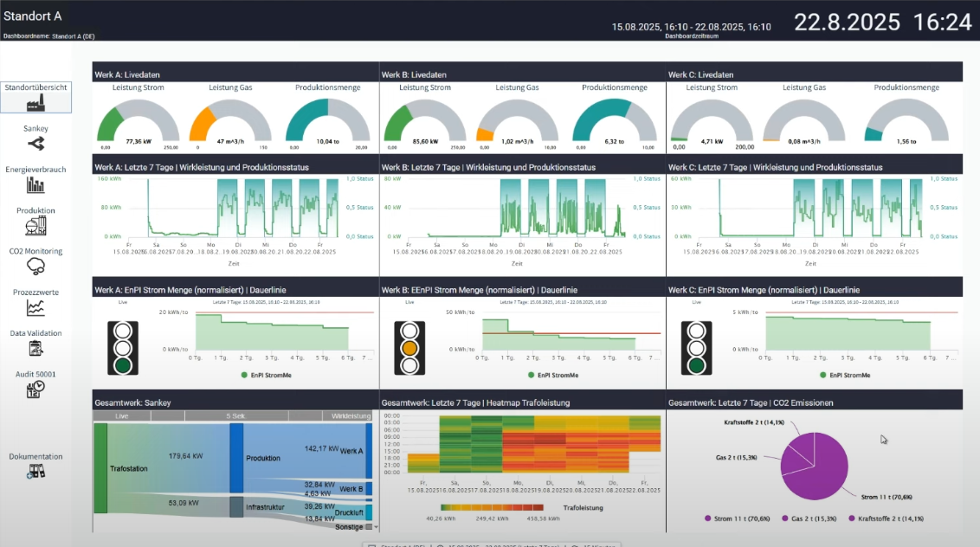
Task: Open Data Validation via its sidebar icon
Action: (35, 346)
